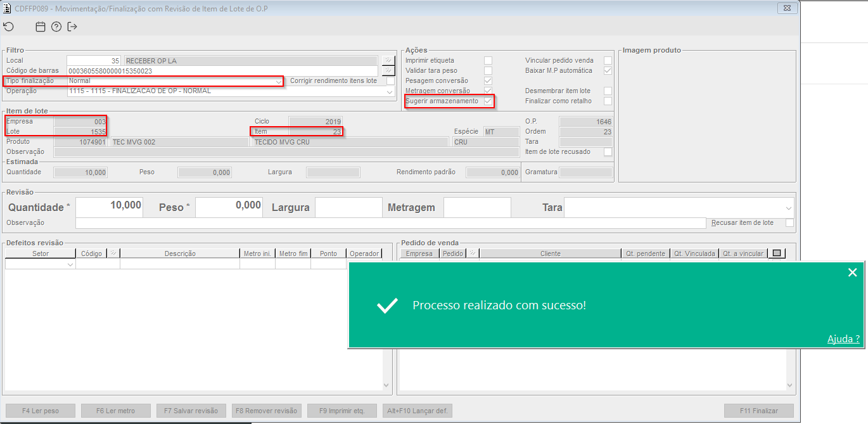
Task: Open the Operação dropdown
Action: pyautogui.click(x=390, y=91)
